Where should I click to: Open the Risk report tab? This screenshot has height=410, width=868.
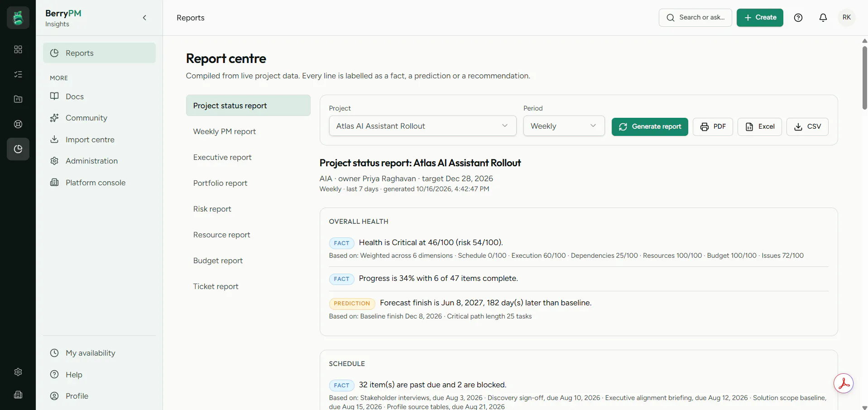pyautogui.click(x=248, y=209)
